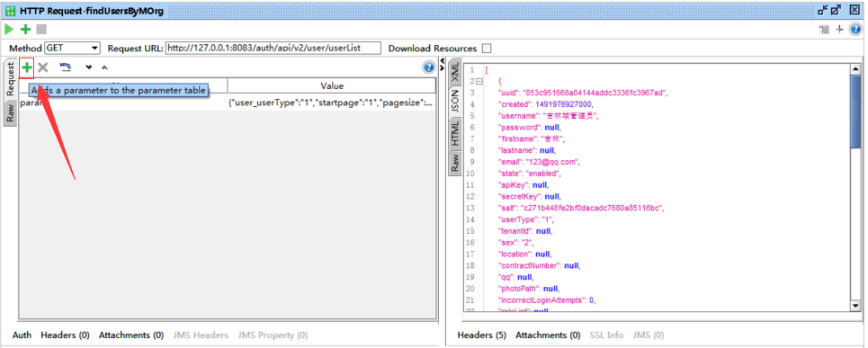Click the Value column header
Image resolution: width=868 pixels, height=348 pixels.
pyautogui.click(x=332, y=85)
